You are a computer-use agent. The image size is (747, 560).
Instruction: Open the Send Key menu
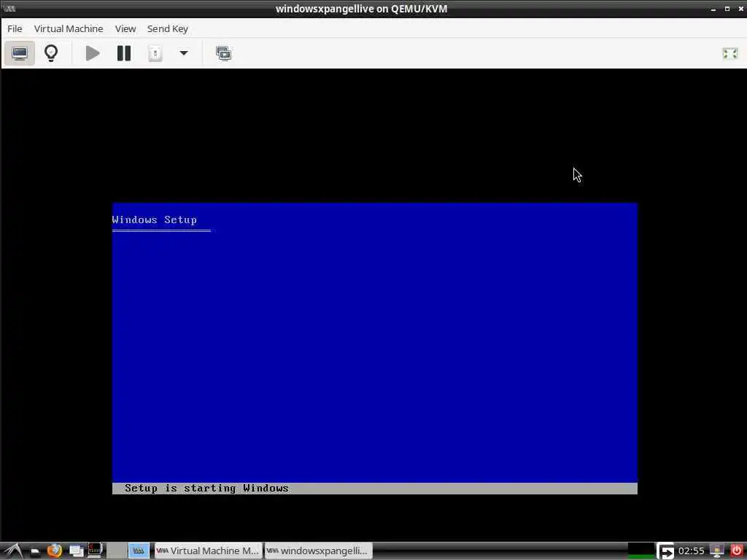point(168,28)
